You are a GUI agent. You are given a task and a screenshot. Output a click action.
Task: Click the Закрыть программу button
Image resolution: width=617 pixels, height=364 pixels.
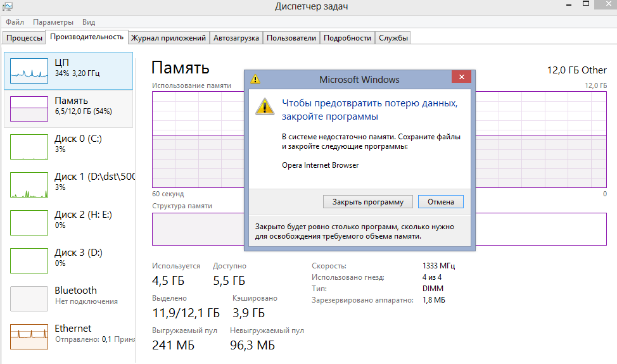click(x=368, y=202)
